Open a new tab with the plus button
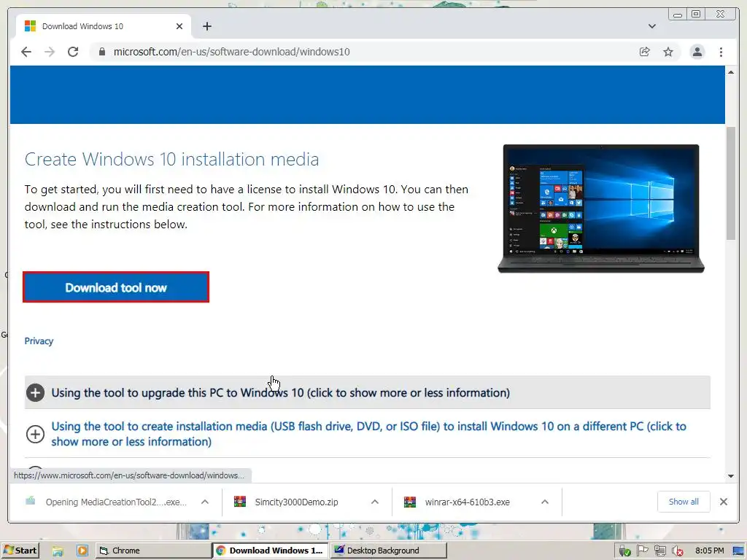Screen dimensions: 747x560 [x=206, y=26]
